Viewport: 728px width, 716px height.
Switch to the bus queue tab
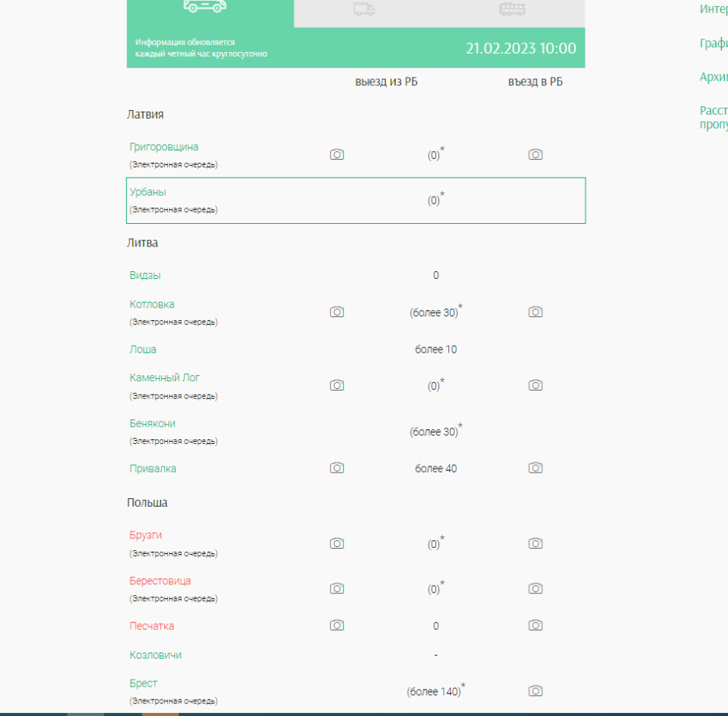coord(511,9)
